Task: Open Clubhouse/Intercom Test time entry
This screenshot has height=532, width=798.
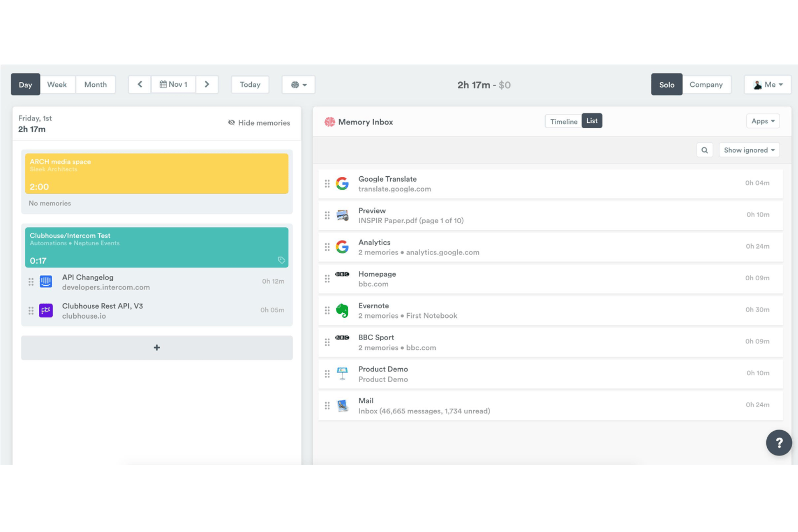Action: 157,247
